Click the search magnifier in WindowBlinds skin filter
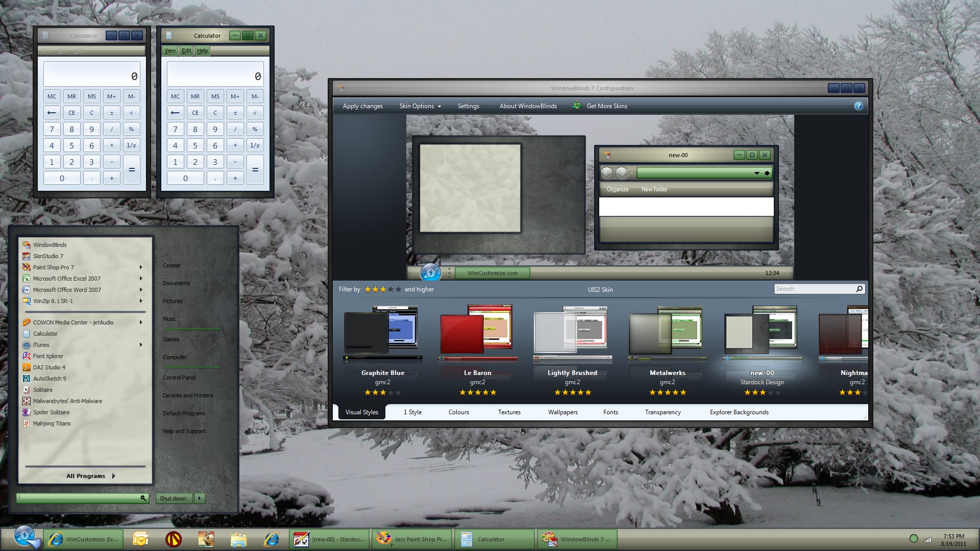Image resolution: width=980 pixels, height=551 pixels. (860, 289)
